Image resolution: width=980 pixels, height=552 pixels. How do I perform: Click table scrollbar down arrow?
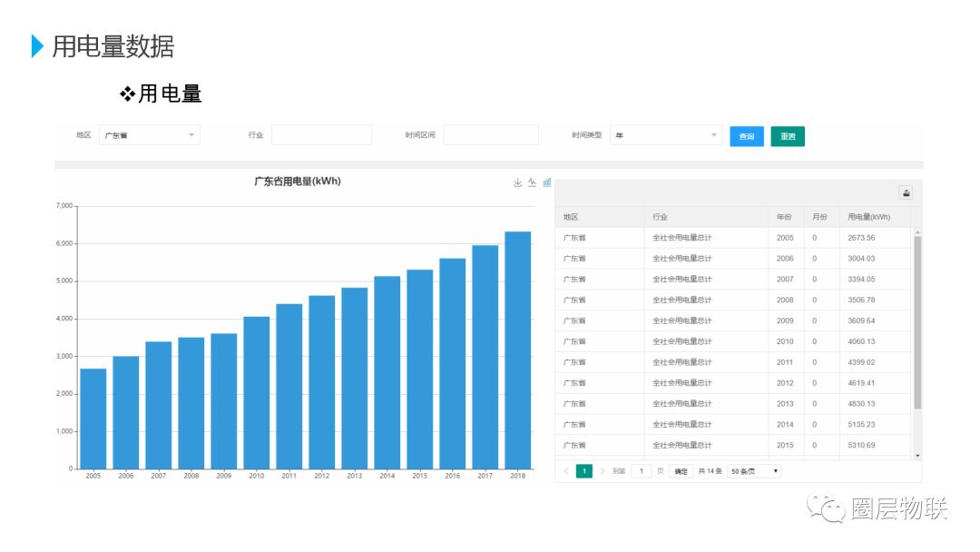pos(917,456)
